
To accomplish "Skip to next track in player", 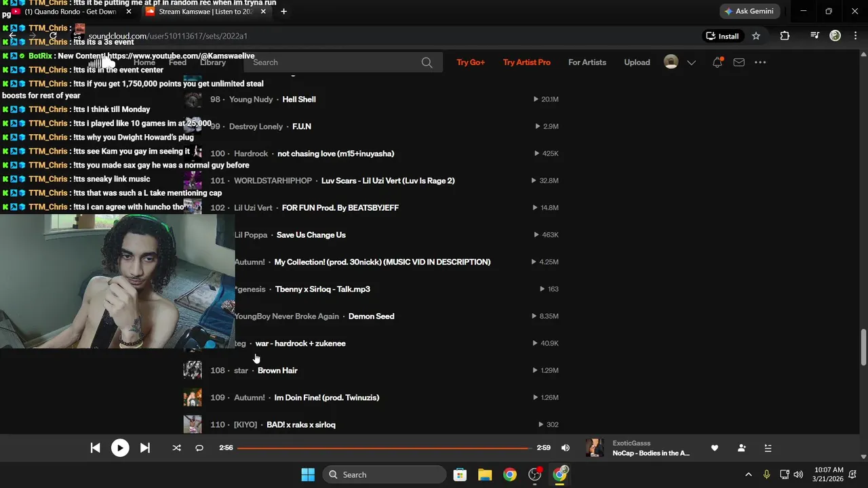I will tap(145, 448).
